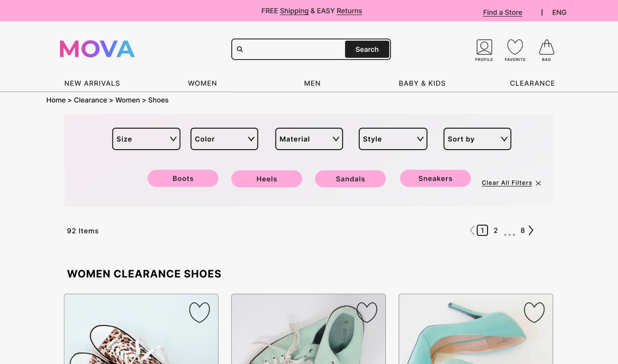Click the magnifier icon in search box

pyautogui.click(x=240, y=49)
